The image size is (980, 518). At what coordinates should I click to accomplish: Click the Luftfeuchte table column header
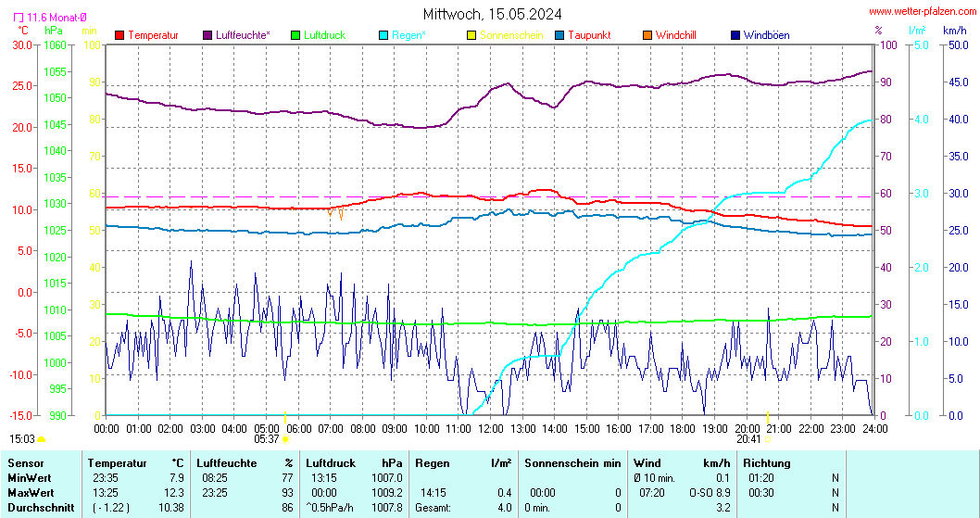click(x=226, y=463)
